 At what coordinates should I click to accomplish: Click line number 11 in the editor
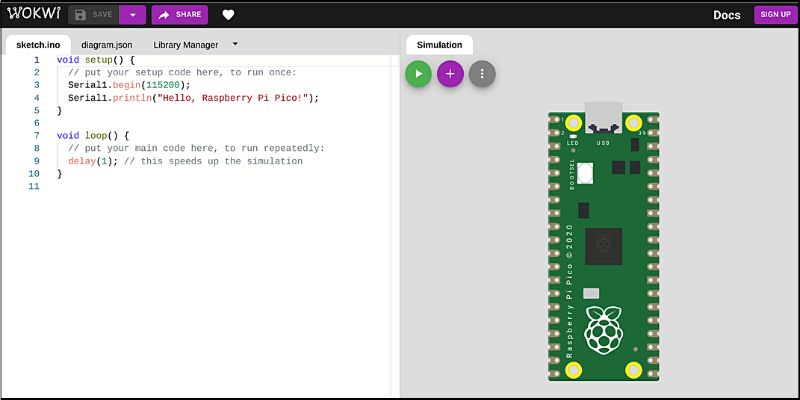(34, 186)
